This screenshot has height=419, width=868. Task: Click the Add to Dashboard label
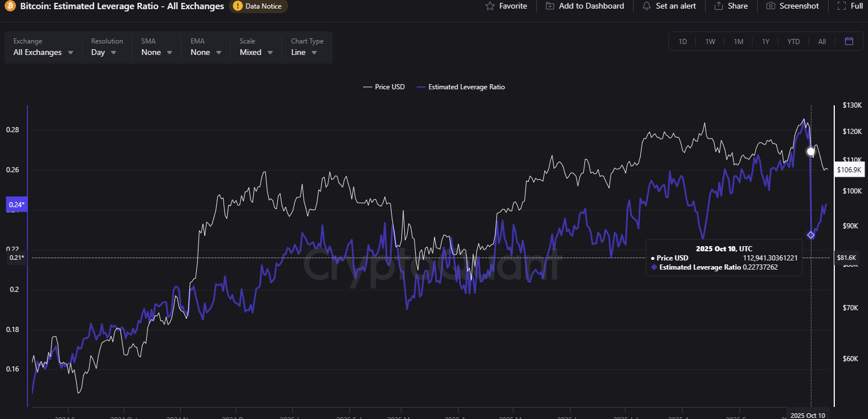[591, 6]
